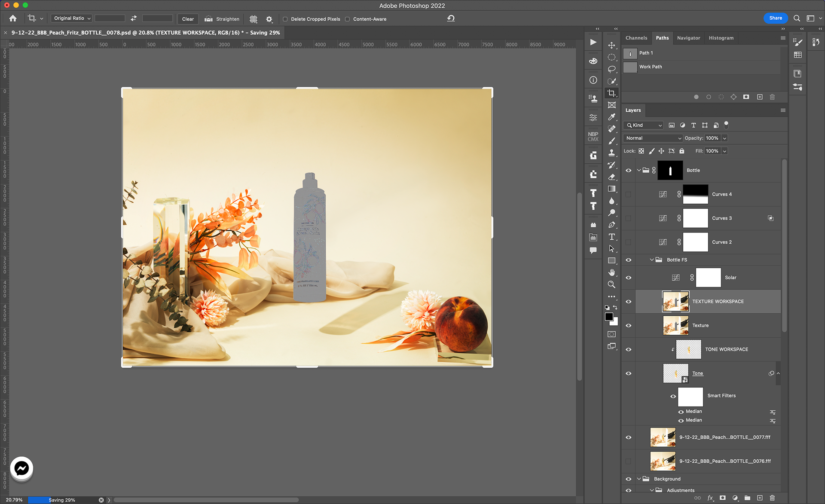Open crop overlay grid options

254,19
